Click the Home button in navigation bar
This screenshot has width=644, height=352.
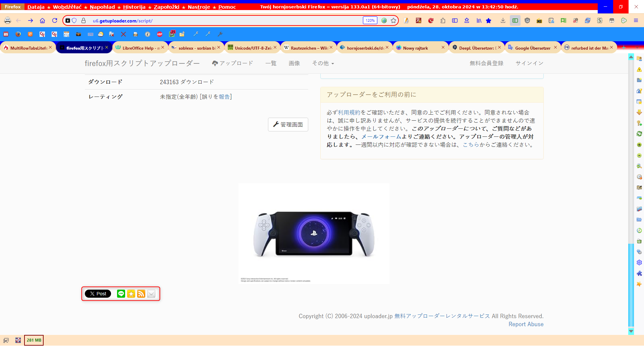point(42,21)
